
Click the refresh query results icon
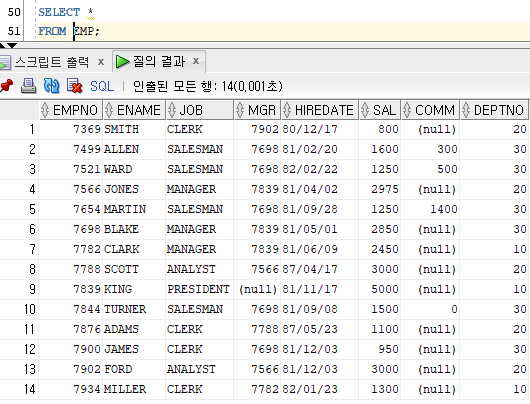click(x=51, y=86)
